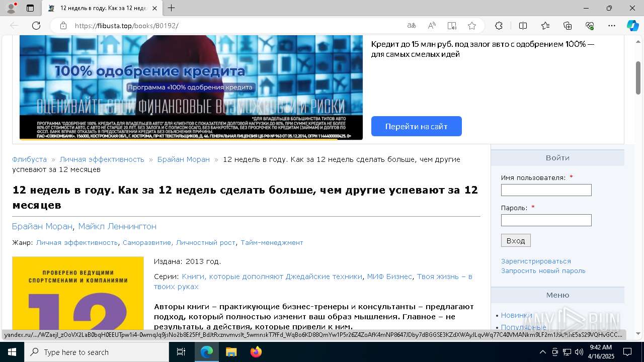Go to Флибуста breadcrumb link
Image resolution: width=644 pixels, height=362 pixels.
(30, 159)
